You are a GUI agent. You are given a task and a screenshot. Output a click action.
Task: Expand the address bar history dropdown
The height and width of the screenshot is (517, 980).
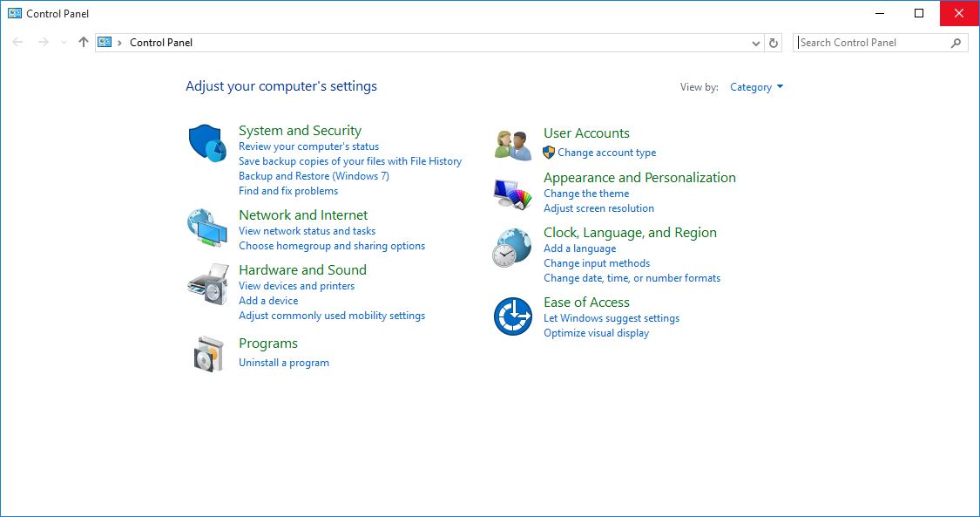[755, 43]
